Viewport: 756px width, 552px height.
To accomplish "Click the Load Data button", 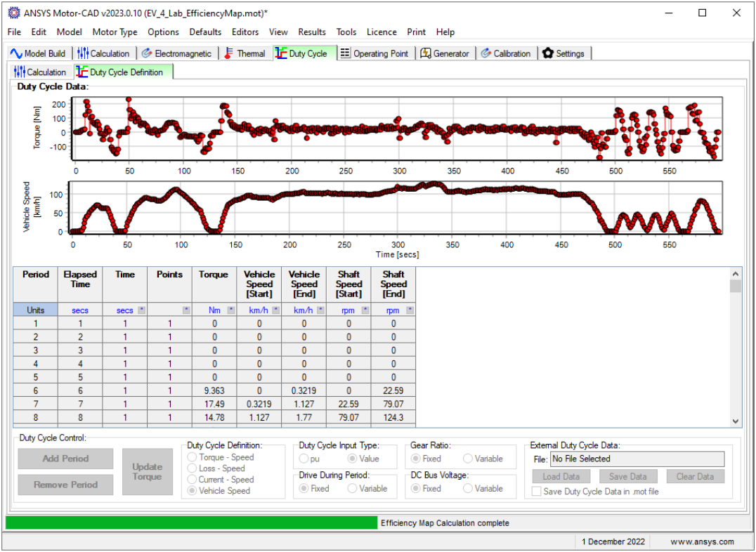I will click(561, 476).
